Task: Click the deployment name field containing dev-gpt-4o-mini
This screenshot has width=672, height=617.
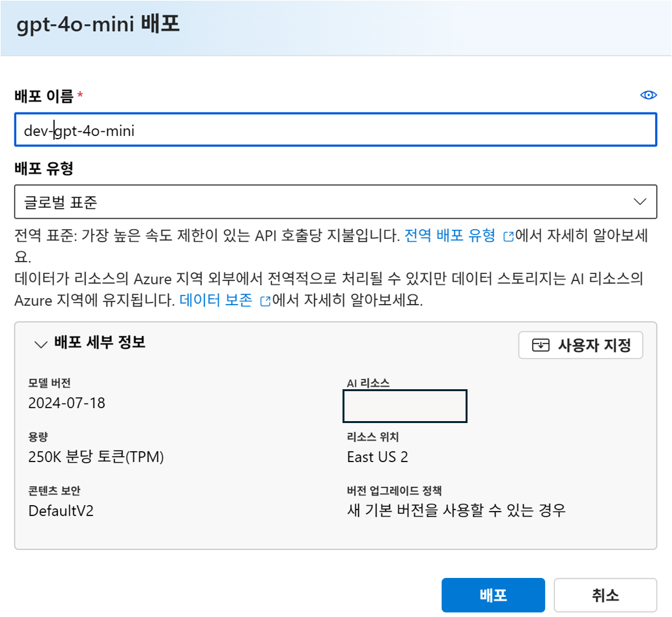Action: pos(335,130)
